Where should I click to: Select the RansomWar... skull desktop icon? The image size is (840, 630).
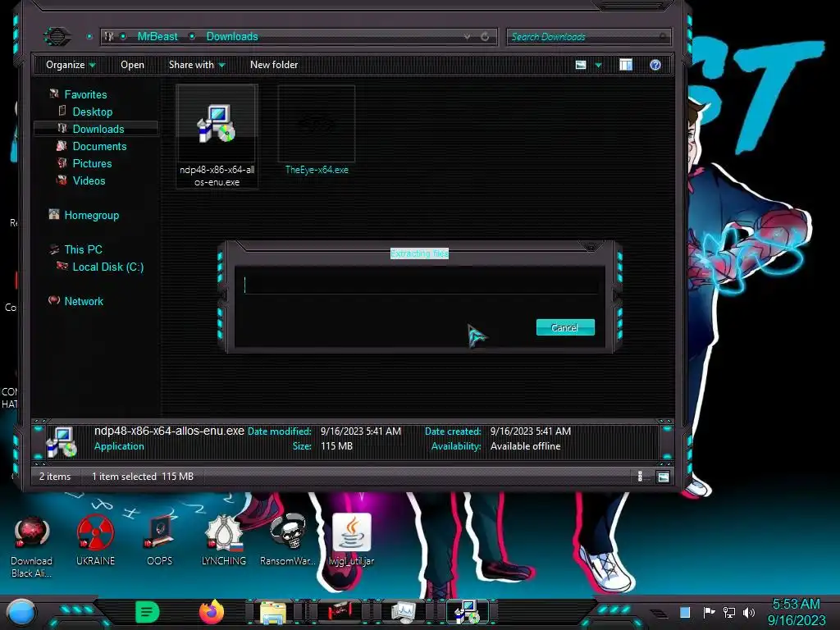coord(288,540)
